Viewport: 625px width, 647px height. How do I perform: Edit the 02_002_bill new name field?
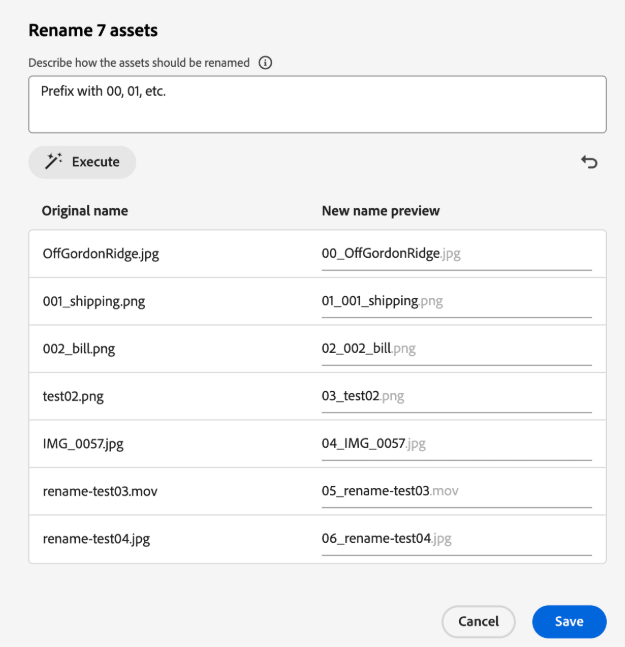click(x=456, y=349)
